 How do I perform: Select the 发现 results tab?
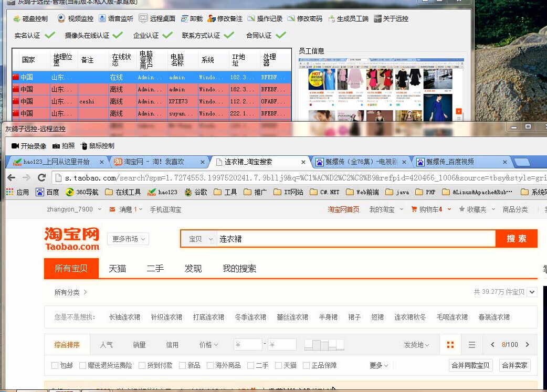click(193, 269)
